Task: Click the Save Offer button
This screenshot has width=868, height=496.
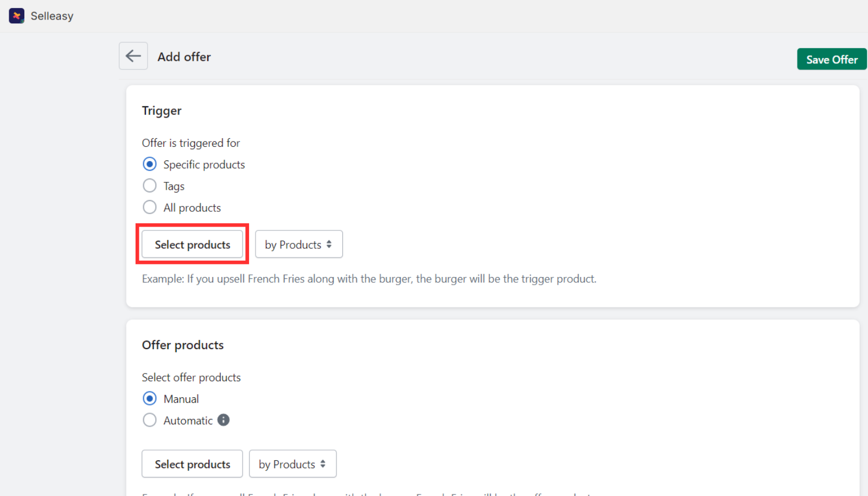Action: coord(831,60)
